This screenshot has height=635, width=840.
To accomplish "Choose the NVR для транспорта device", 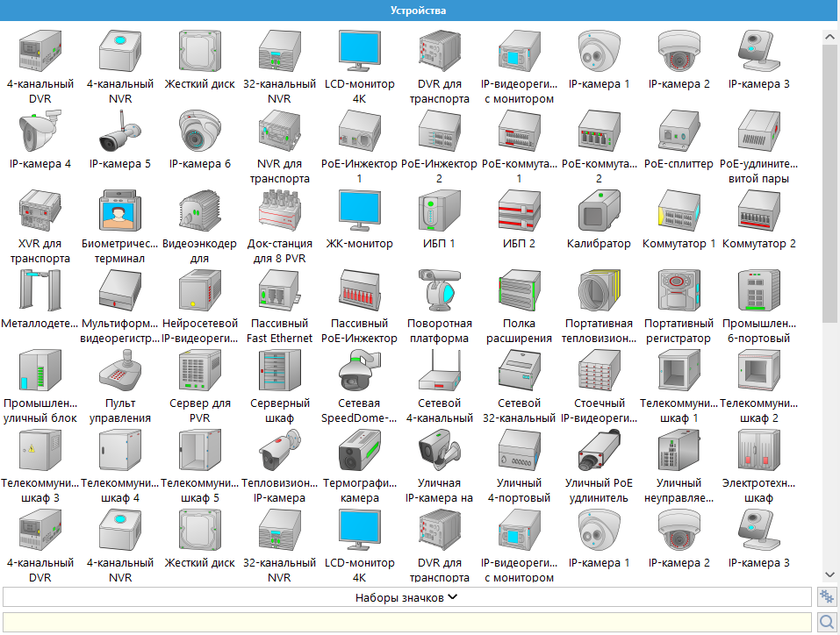I will [280, 132].
